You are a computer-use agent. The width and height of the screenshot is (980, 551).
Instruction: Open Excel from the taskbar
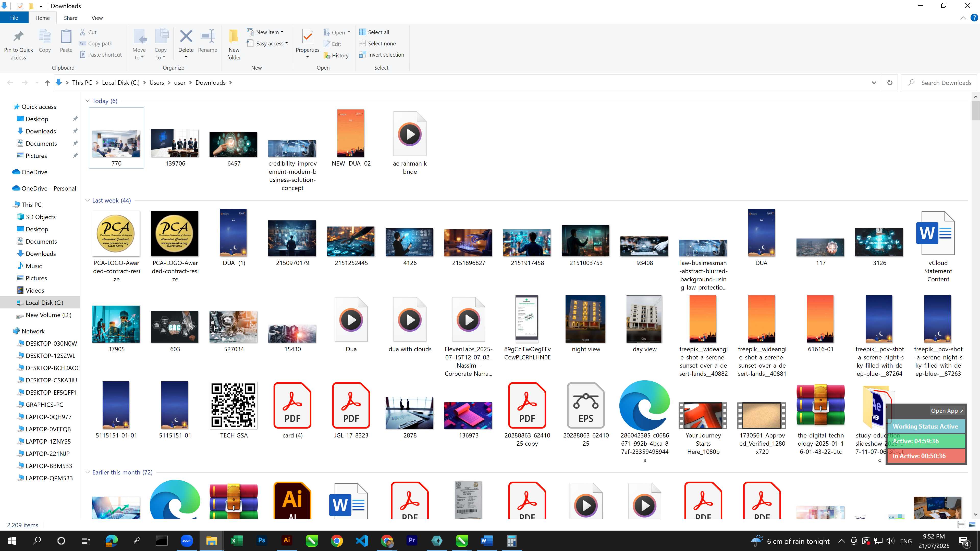coord(236,540)
